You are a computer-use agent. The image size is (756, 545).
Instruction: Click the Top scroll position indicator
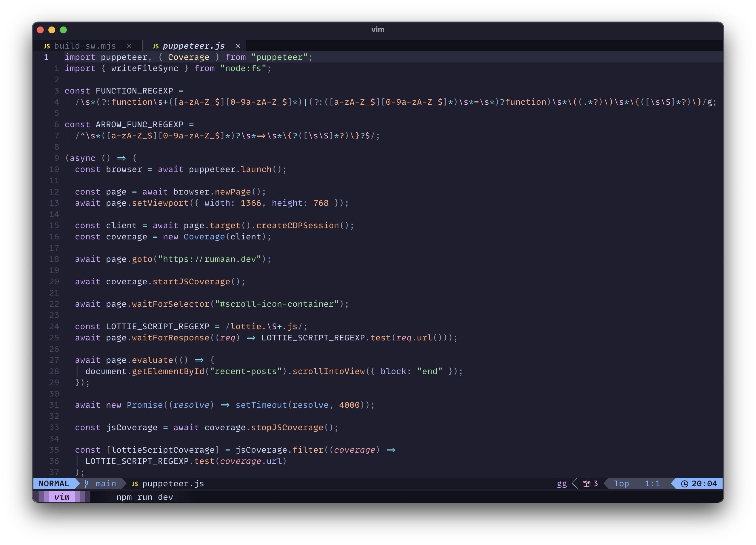(x=621, y=483)
